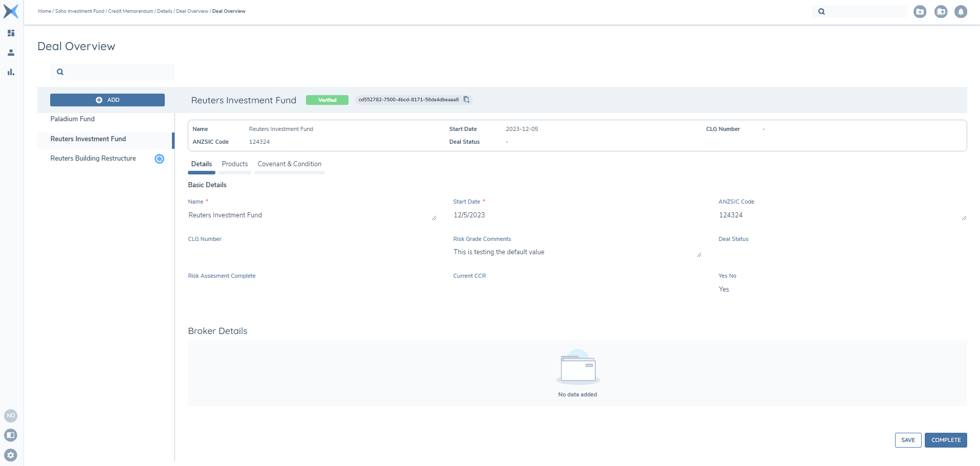Image resolution: width=980 pixels, height=466 pixels.
Task: Open the notifications bell
Action: click(x=961, y=11)
